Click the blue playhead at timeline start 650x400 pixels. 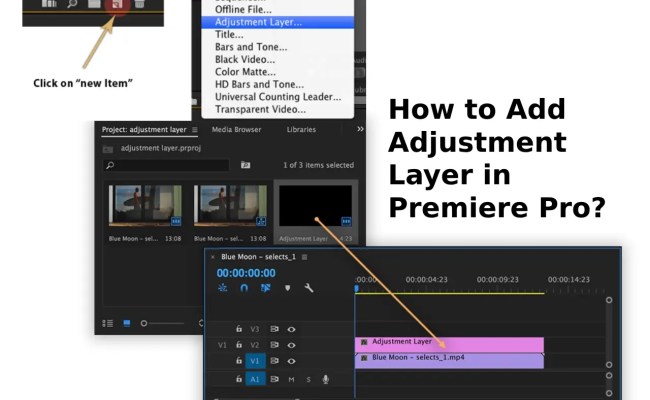[x=356, y=288]
